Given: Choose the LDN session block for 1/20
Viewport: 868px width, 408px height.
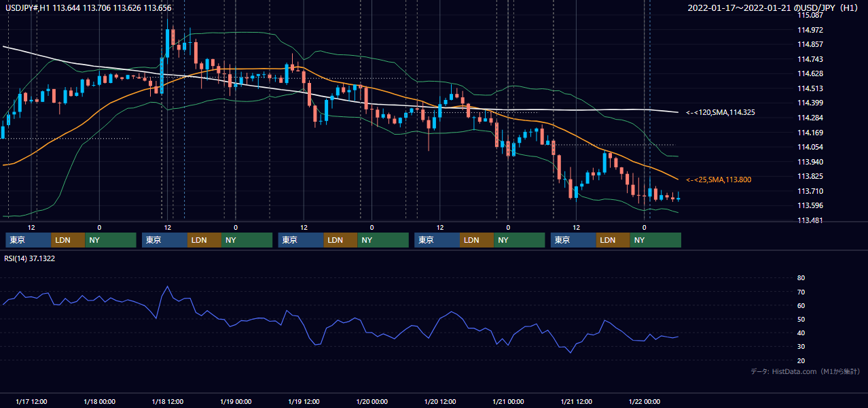Looking at the screenshot, I should click(477, 240).
